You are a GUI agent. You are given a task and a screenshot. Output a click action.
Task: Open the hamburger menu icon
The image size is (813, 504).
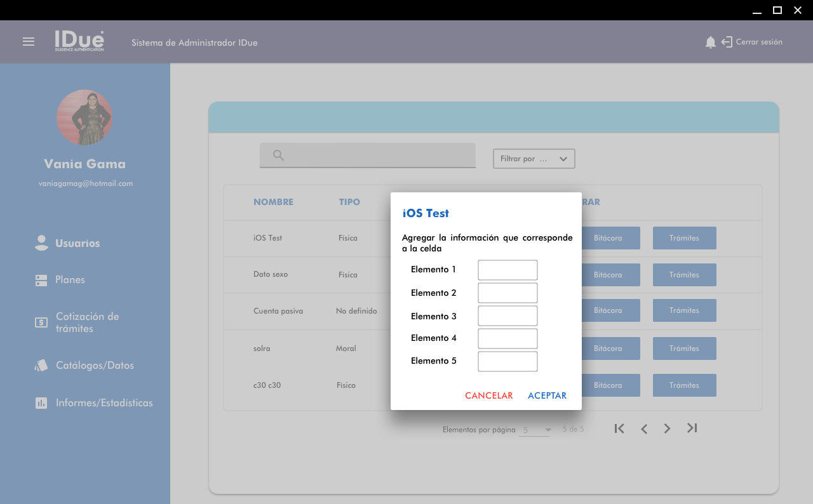pos(29,42)
